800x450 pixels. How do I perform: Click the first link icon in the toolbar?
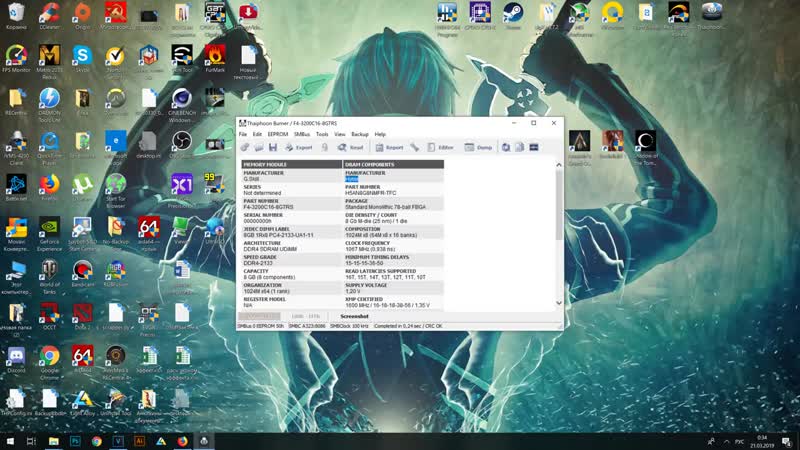(245, 147)
